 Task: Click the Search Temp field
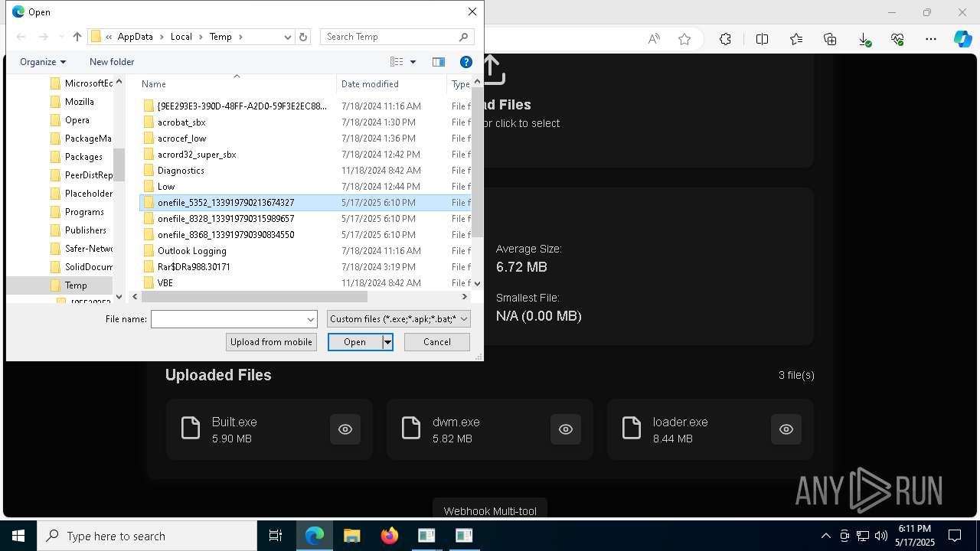[398, 37]
